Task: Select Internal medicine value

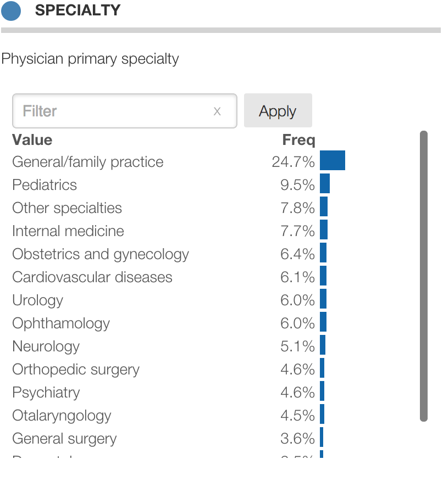Action: 68,231
